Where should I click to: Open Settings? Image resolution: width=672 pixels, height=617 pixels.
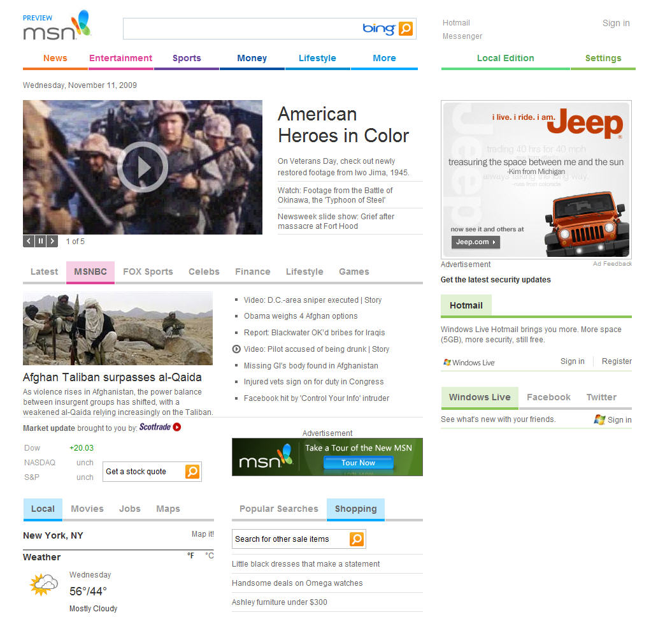[603, 58]
